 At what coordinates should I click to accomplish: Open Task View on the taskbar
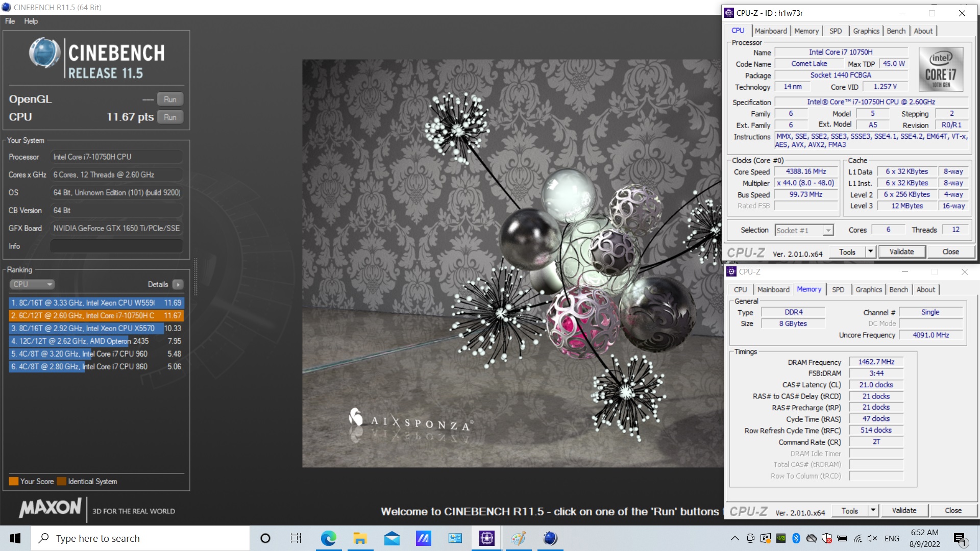(296, 538)
